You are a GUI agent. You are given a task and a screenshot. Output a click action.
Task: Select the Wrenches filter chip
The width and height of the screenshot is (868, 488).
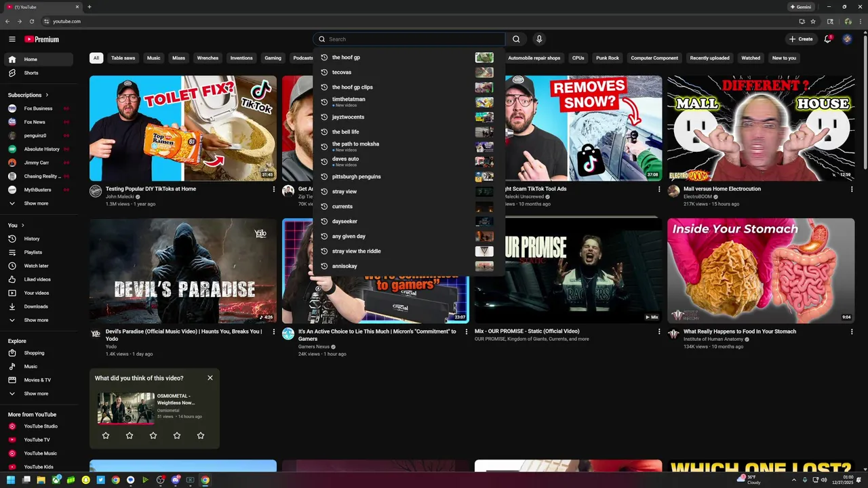[x=208, y=58]
